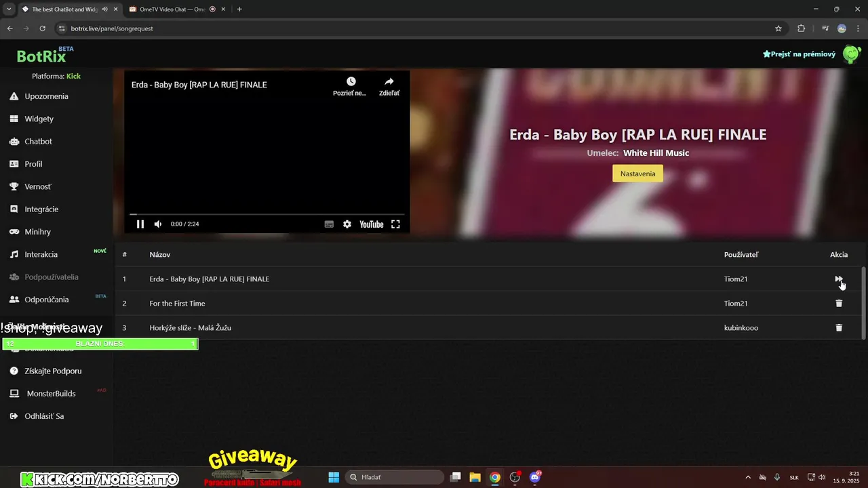Open Discord from the taskbar
This screenshot has width=868, height=488.
(535, 477)
